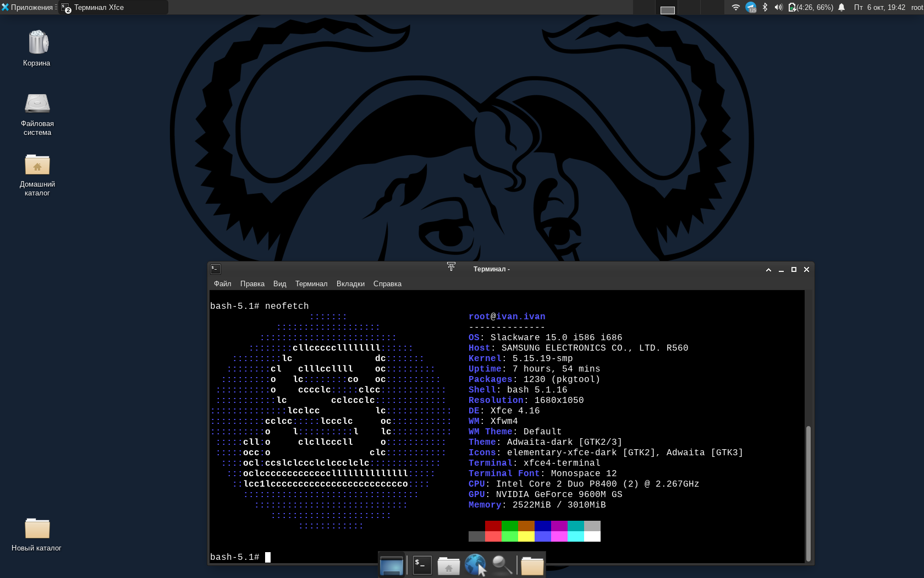Image resolution: width=924 pixels, height=578 pixels.
Task: Click the 'bash-5.1# neofetch' command line
Action: tap(260, 306)
